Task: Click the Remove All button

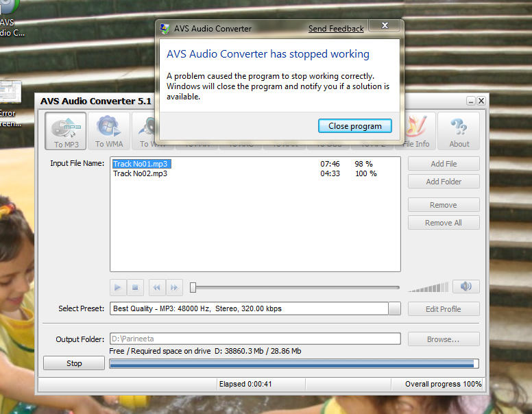Action: tap(444, 223)
